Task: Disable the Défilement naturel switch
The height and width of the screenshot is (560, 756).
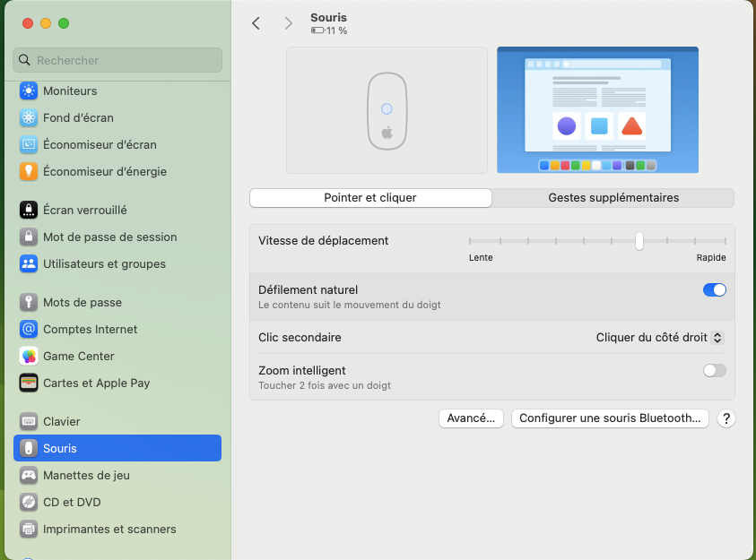Action: pyautogui.click(x=714, y=290)
